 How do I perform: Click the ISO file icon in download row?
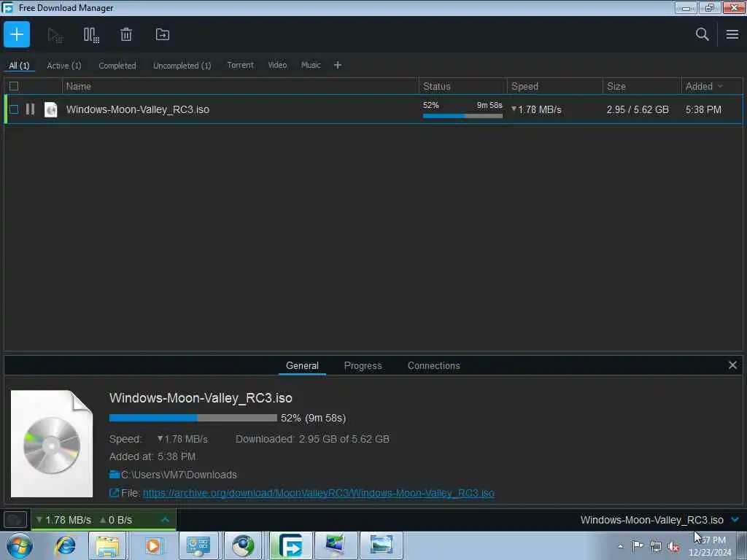click(50, 109)
